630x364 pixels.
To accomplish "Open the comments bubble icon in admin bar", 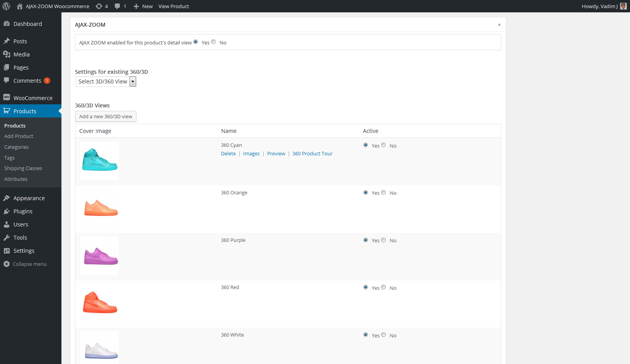I will tap(117, 6).
